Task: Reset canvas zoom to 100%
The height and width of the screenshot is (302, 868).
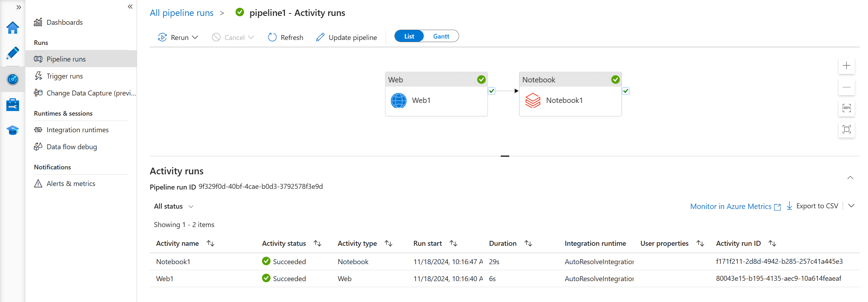Action: (x=846, y=108)
